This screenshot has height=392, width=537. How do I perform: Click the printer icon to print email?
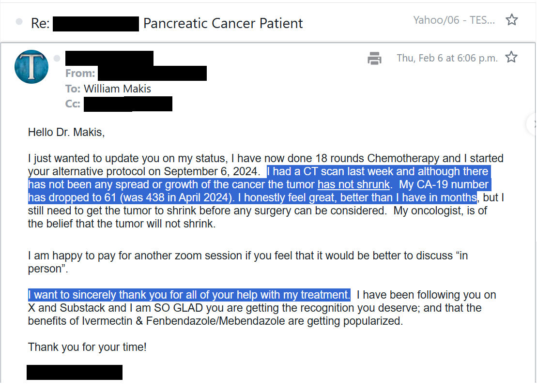pyautogui.click(x=374, y=58)
